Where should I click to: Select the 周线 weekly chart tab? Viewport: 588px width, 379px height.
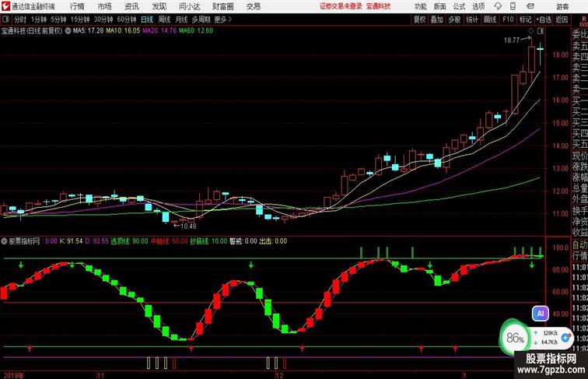tap(164, 19)
